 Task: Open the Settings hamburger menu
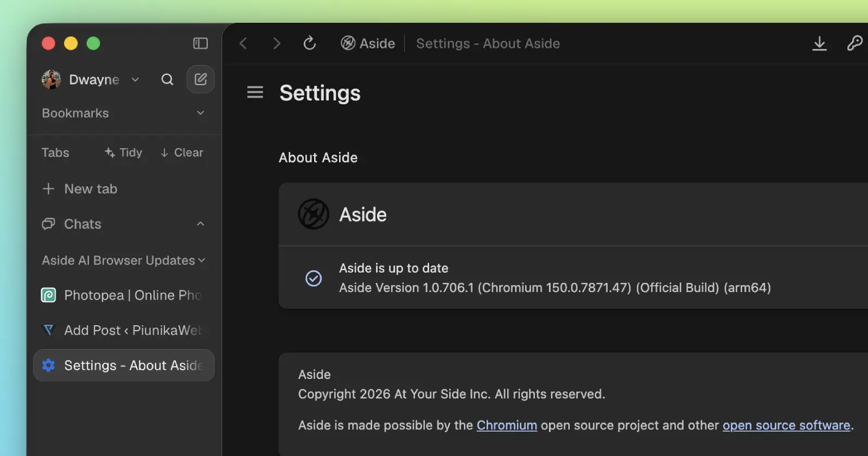pyautogui.click(x=255, y=92)
